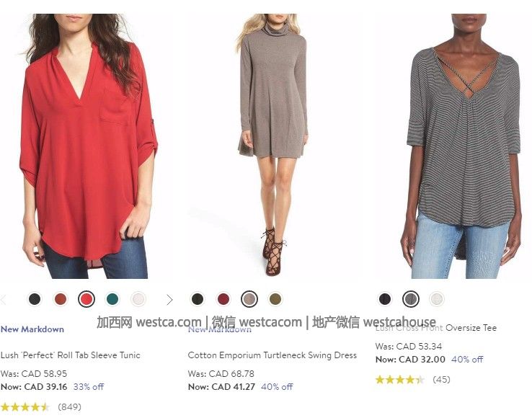The width and height of the screenshot is (532, 418).
Task: Select the black swatch for the tunic
Action: pyautogui.click(x=35, y=299)
